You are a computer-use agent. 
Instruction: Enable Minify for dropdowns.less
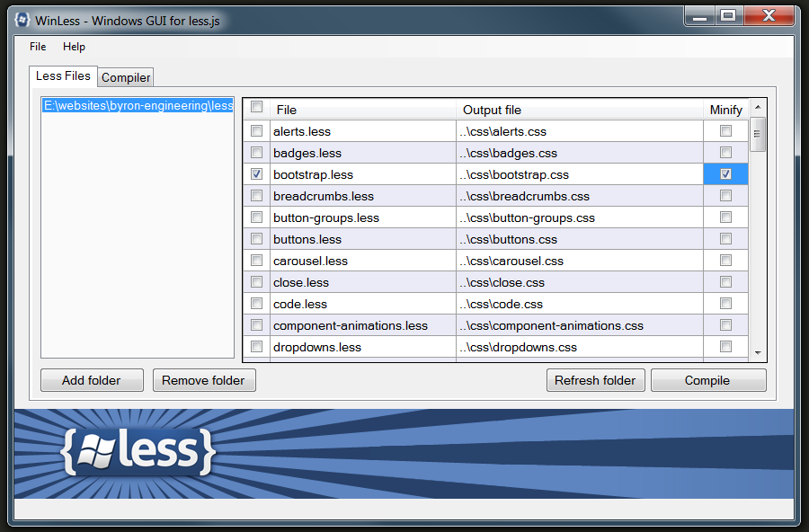click(x=726, y=346)
